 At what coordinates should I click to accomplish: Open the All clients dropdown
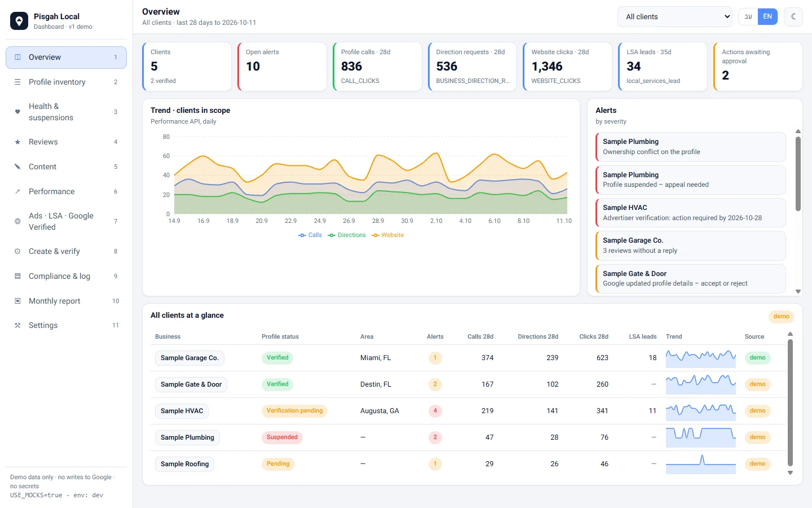(675, 16)
